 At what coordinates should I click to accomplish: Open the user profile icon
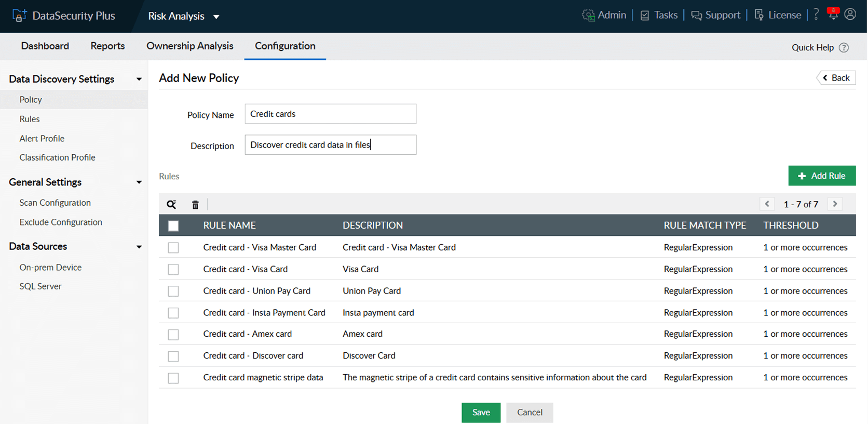pyautogui.click(x=850, y=14)
